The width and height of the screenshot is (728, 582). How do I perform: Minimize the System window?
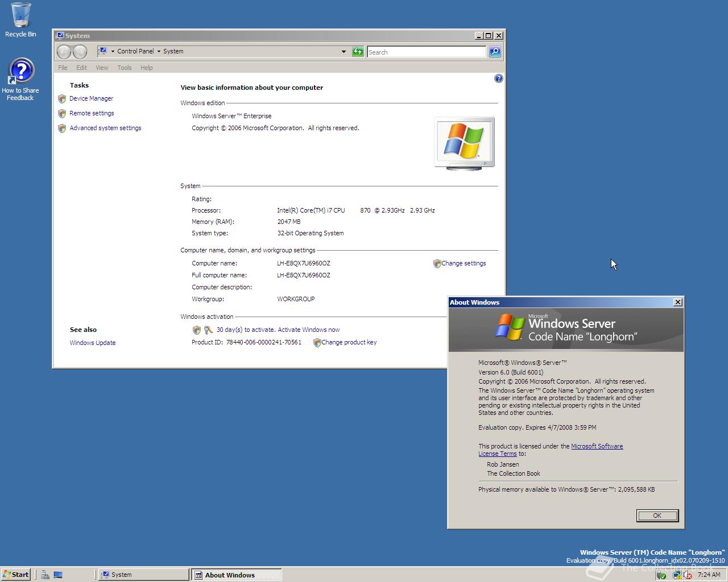[x=479, y=36]
